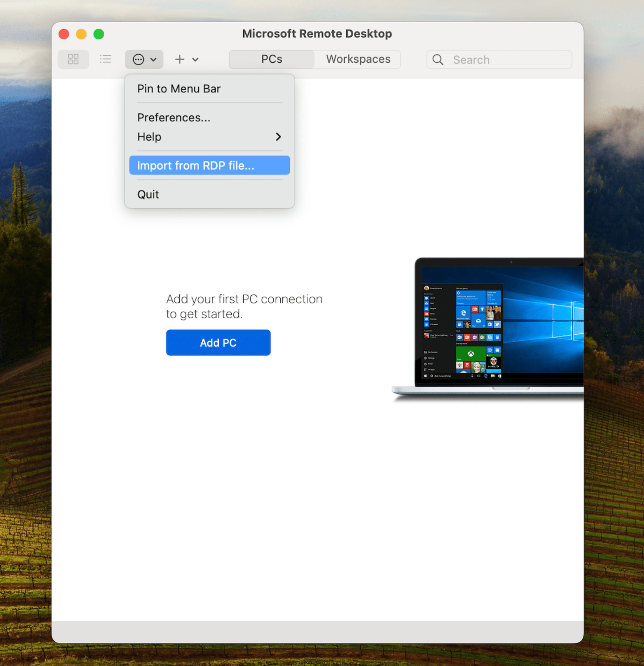Image resolution: width=644 pixels, height=666 pixels.
Task: Choose Quit from the menu
Action: tap(210, 194)
